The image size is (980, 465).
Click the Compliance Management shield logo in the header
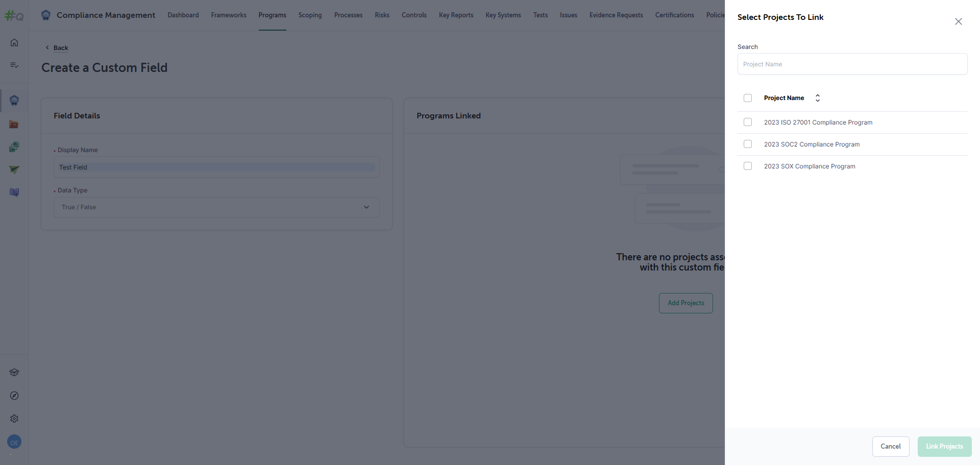click(46, 15)
